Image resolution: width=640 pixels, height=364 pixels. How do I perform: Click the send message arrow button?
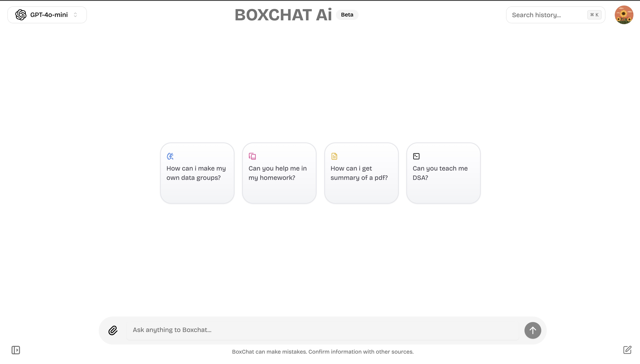(533, 330)
